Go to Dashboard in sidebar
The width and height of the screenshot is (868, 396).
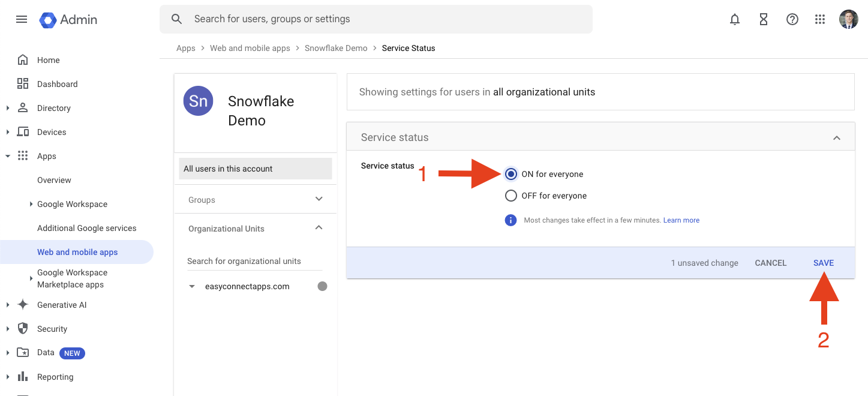(x=57, y=84)
